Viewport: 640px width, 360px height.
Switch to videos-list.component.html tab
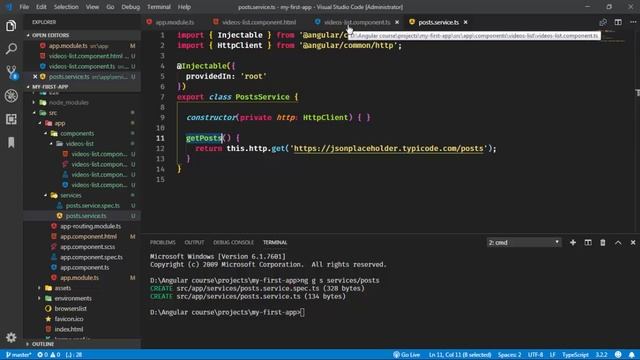259,22
